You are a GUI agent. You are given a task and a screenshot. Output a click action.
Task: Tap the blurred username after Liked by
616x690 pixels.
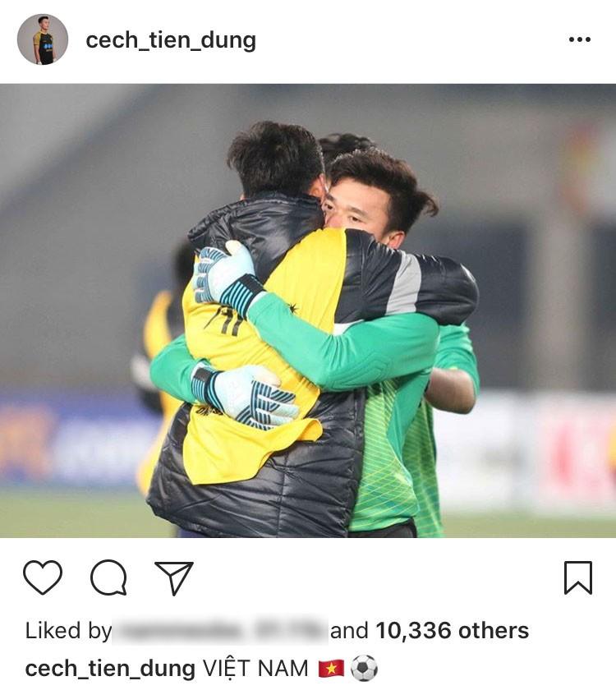coord(220,631)
